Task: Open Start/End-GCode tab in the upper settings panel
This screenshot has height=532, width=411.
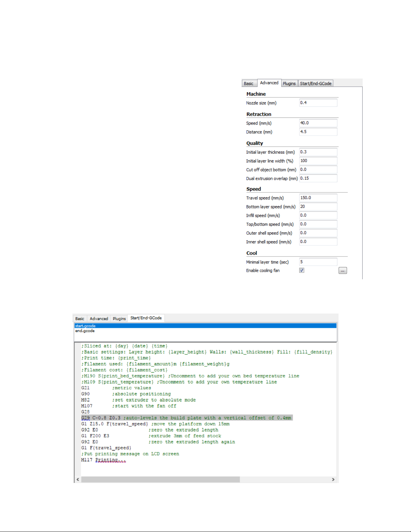Action: (x=316, y=84)
